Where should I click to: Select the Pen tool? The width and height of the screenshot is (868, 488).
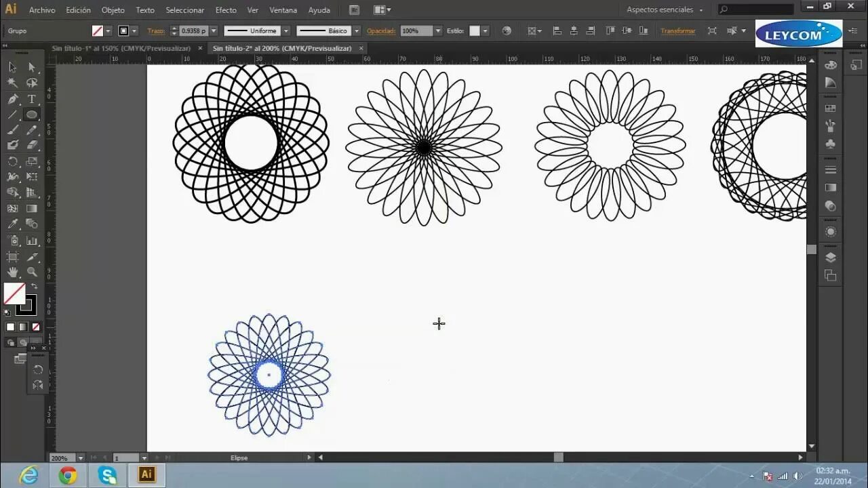pyautogui.click(x=11, y=98)
